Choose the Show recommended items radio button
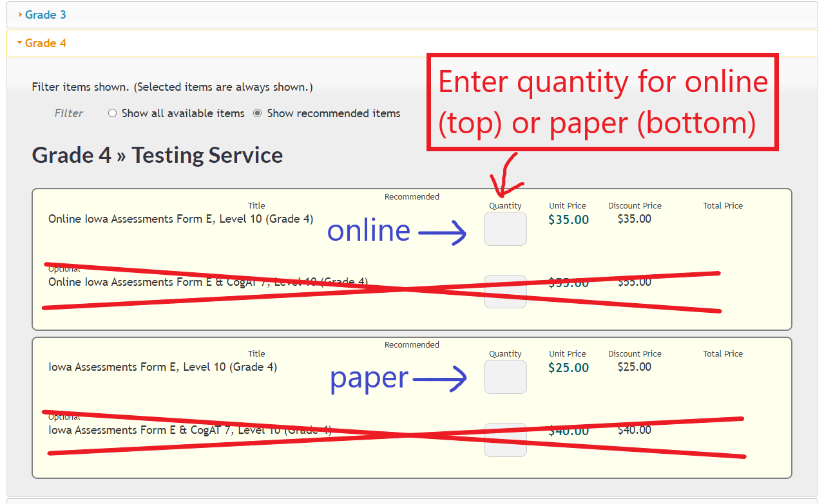This screenshot has height=504, width=824. click(x=258, y=113)
